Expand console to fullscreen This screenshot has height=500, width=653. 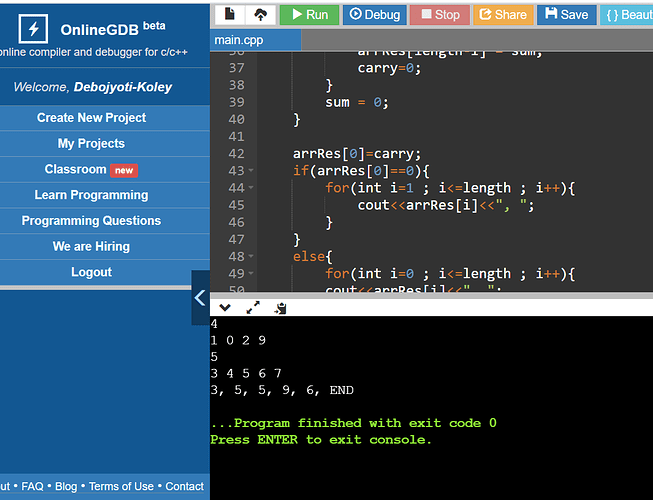tap(253, 308)
